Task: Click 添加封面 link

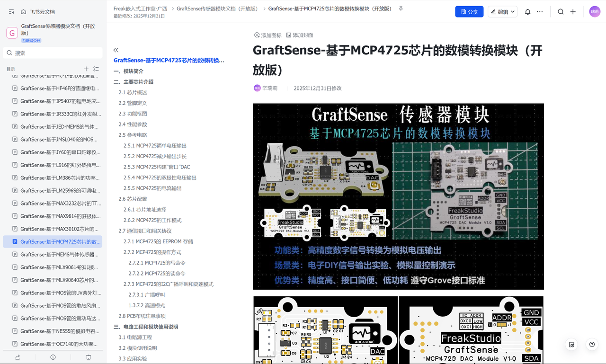Action: [x=299, y=36]
